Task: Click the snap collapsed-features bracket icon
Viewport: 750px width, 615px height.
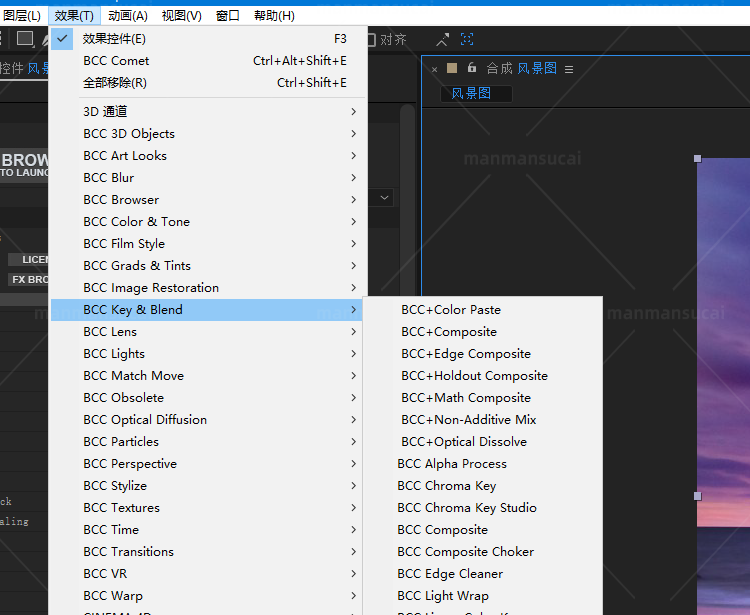Action: [x=467, y=39]
